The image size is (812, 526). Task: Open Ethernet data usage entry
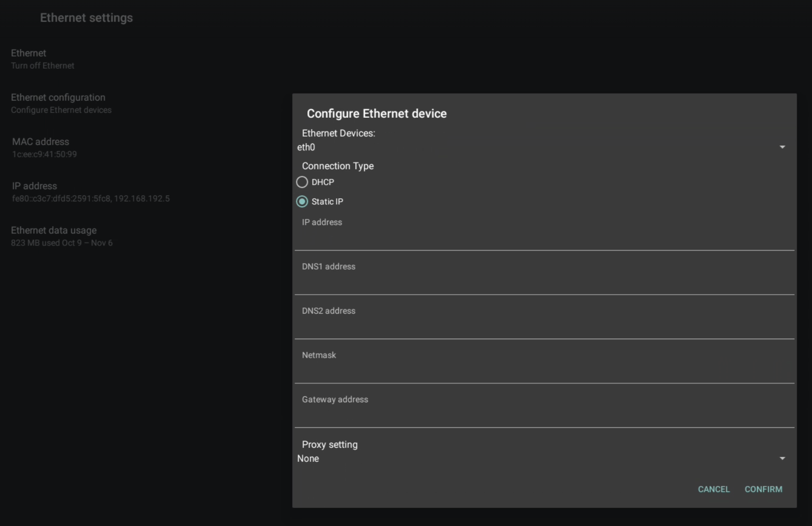[x=62, y=236]
